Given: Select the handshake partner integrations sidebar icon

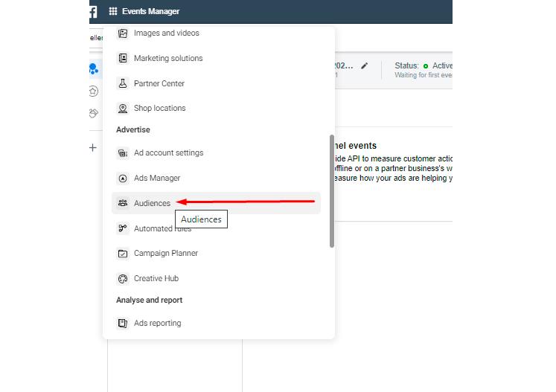Looking at the screenshot, I should pos(93,113).
